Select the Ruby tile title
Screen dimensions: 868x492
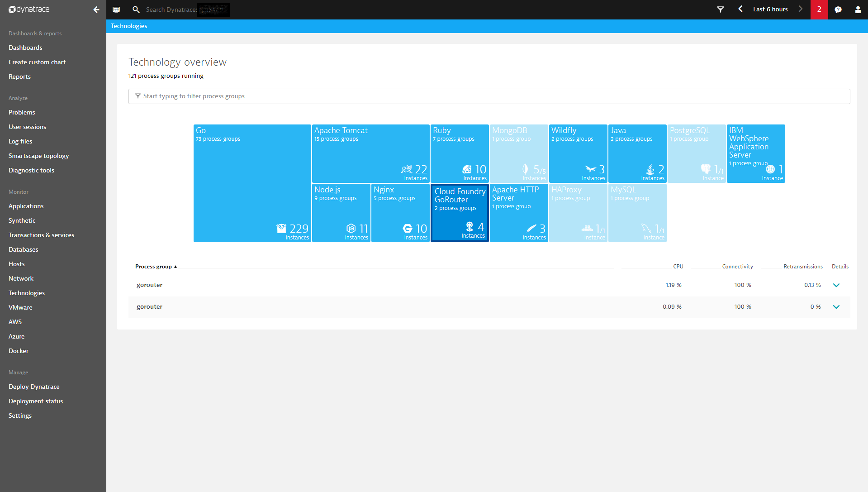(x=442, y=130)
